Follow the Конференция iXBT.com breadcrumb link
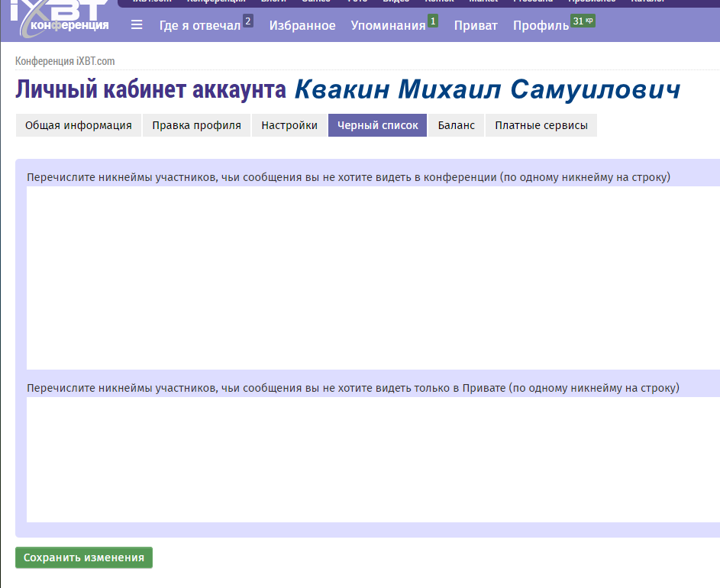 click(x=65, y=61)
